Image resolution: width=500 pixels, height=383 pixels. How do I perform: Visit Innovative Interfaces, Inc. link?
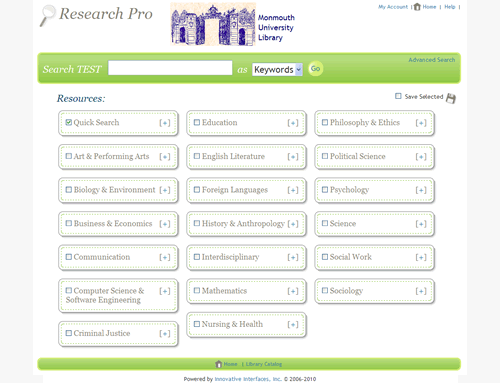248,379
